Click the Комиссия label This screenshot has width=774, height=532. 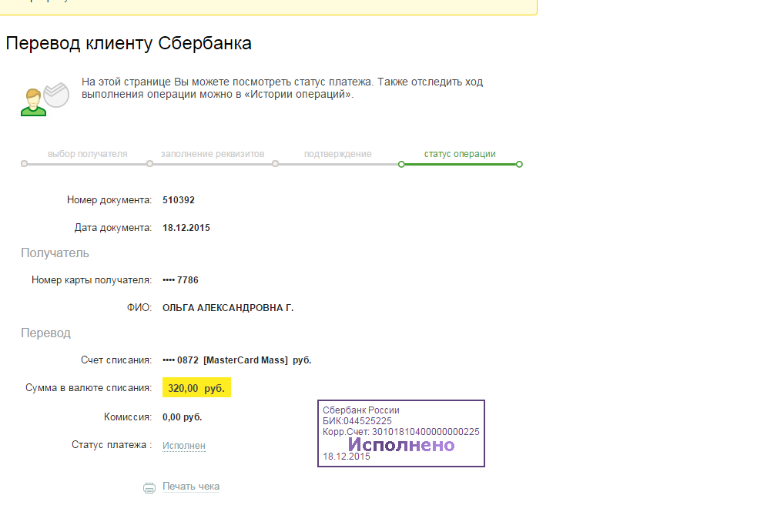coord(127,417)
